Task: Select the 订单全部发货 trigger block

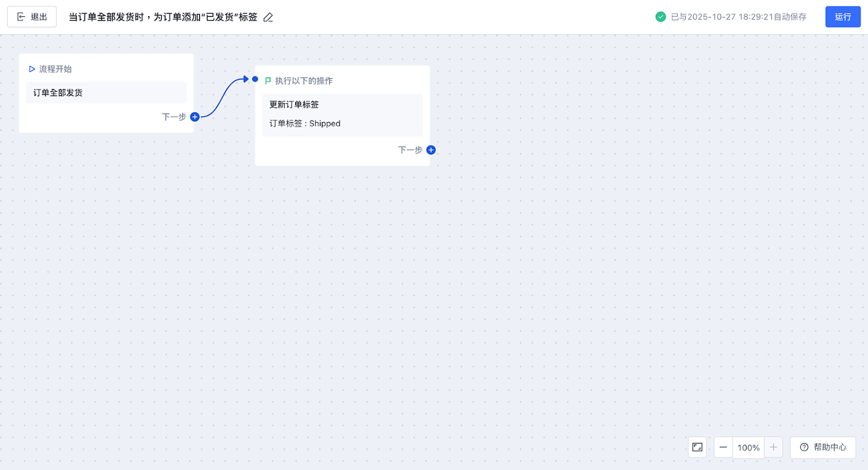Action: click(x=106, y=93)
